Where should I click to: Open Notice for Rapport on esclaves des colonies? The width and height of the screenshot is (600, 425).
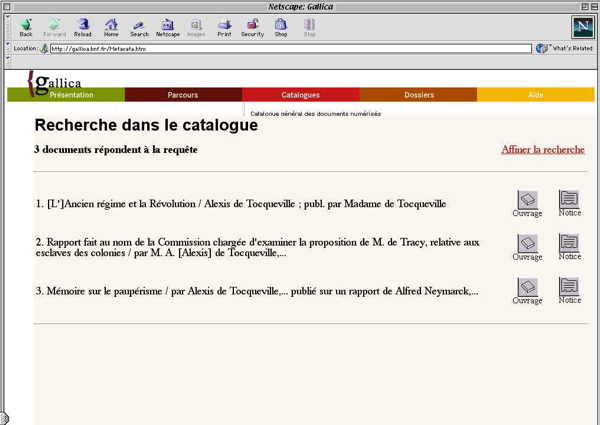569,247
